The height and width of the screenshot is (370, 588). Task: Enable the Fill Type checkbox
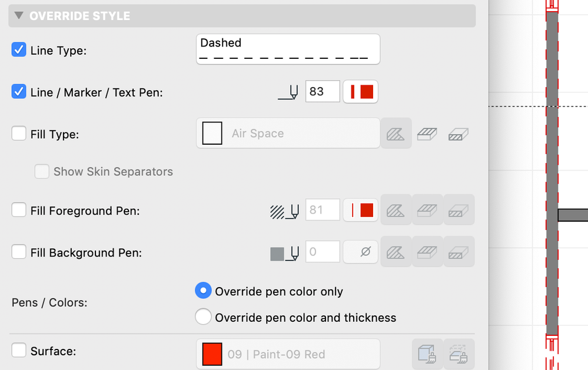point(18,134)
